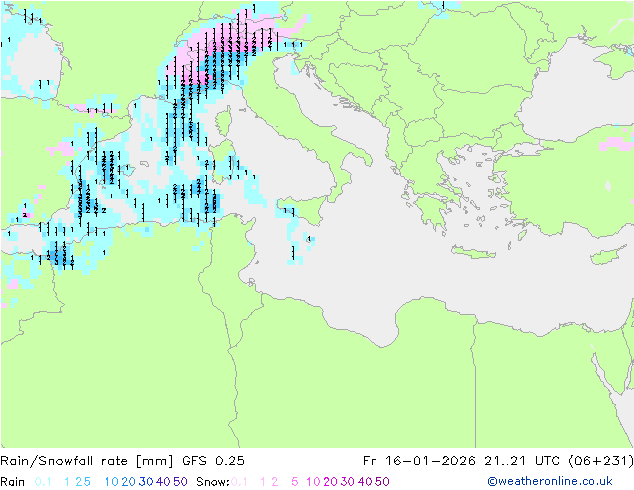Select the 'Rain/Snowfall rate [mm]' title text
Image resolution: width=634 pixels, height=490 pixels.
coord(87,461)
